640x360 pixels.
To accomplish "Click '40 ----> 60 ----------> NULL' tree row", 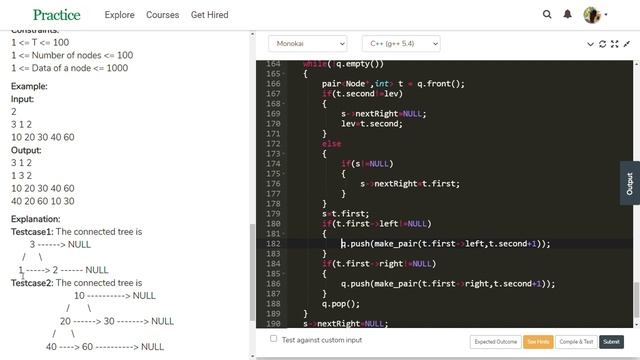I will click(105, 347).
